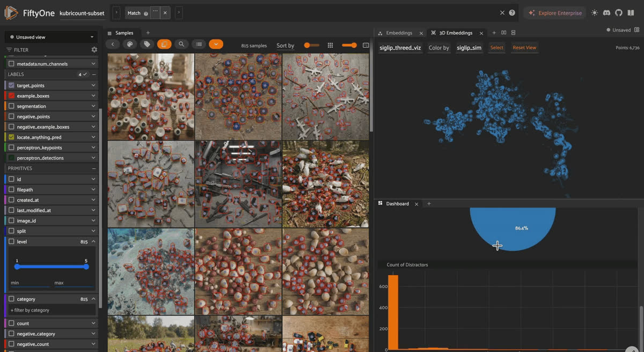The width and height of the screenshot is (644, 352).
Task: Click the list options icon in Samples toolbar
Action: pos(199,45)
